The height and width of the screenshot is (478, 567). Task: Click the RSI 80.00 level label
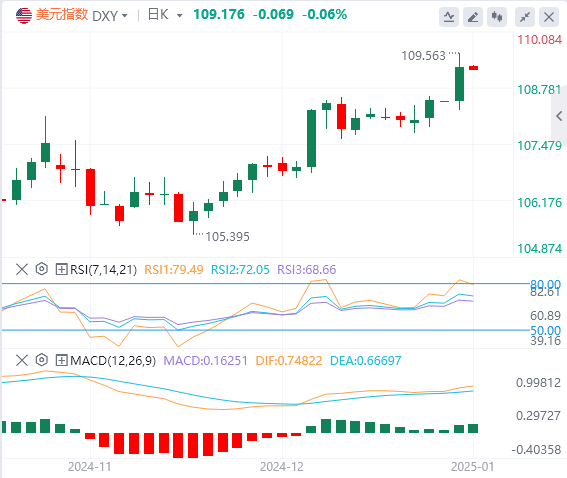click(x=545, y=284)
